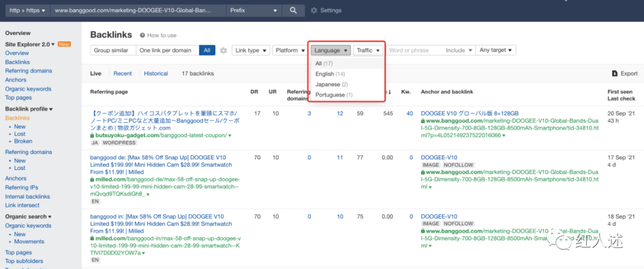Choose Japanese in the Language menu
The width and height of the screenshot is (644, 269).
(332, 85)
